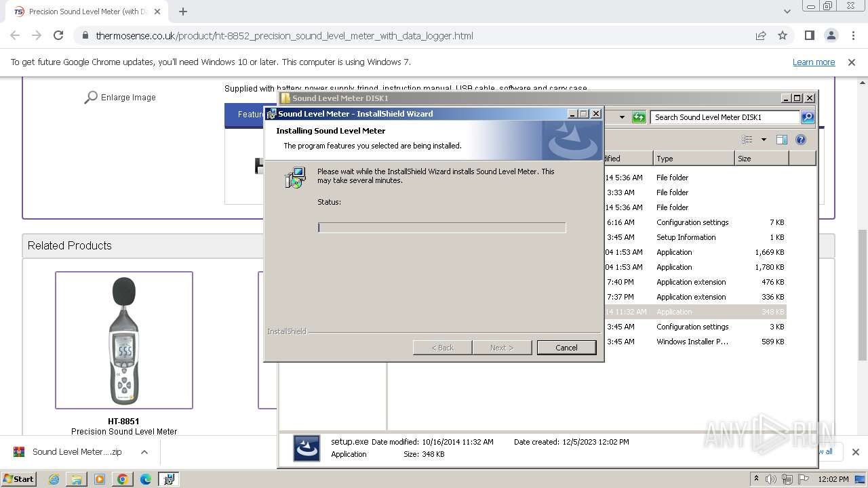This screenshot has width=868, height=488.
Task: Open Chrome's tab search chevron
Action: [x=787, y=12]
